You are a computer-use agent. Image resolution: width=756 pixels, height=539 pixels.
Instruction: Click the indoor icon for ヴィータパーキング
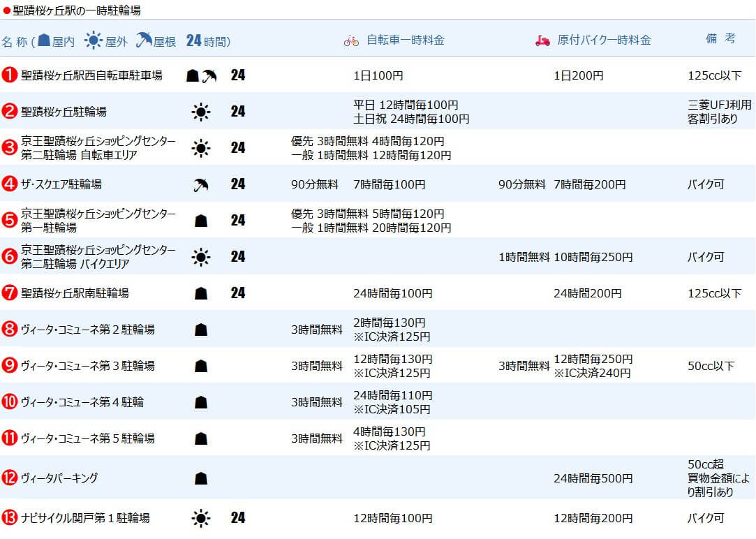(x=201, y=478)
